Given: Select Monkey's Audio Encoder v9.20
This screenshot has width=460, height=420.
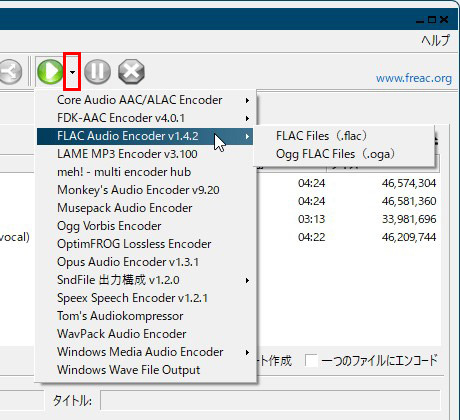Looking at the screenshot, I should 145,190.
